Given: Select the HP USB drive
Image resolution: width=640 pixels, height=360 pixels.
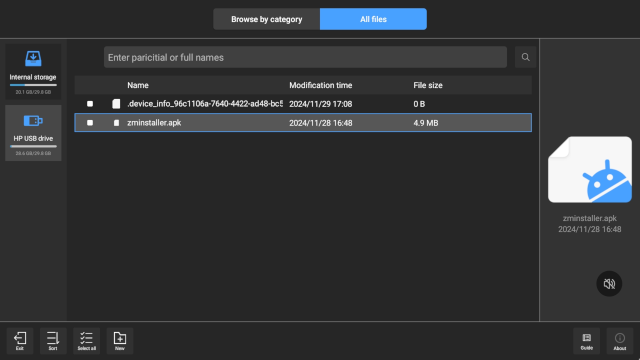Looking at the screenshot, I should point(33,133).
